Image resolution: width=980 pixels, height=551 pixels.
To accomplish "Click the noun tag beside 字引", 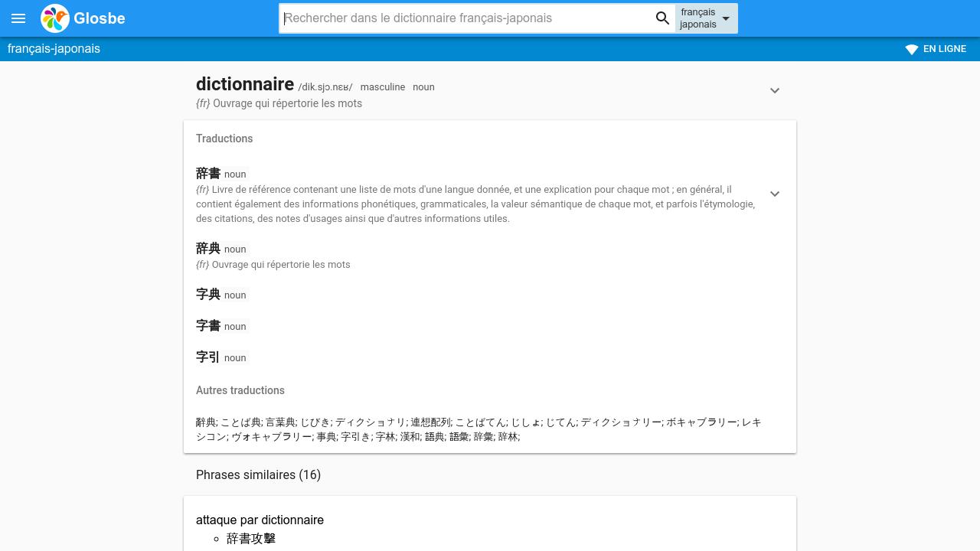I will tap(235, 358).
